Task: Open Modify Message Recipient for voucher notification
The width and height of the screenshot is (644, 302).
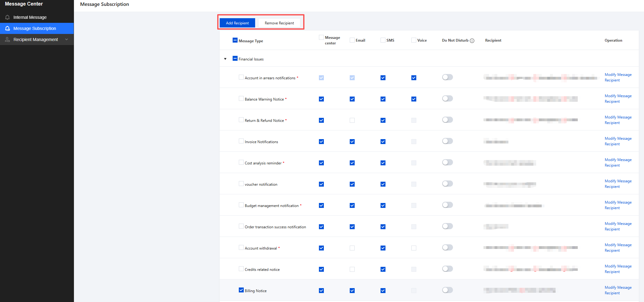Action: 618,184
